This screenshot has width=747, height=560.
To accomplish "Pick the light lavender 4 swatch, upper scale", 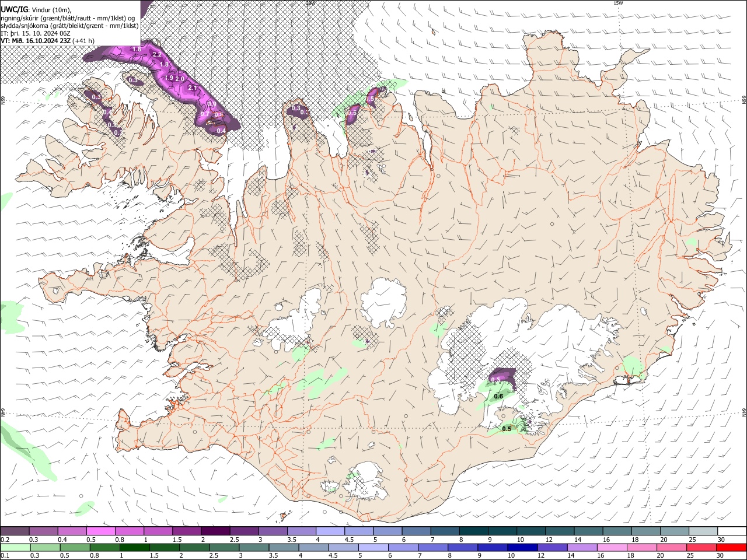I will click(x=330, y=531).
